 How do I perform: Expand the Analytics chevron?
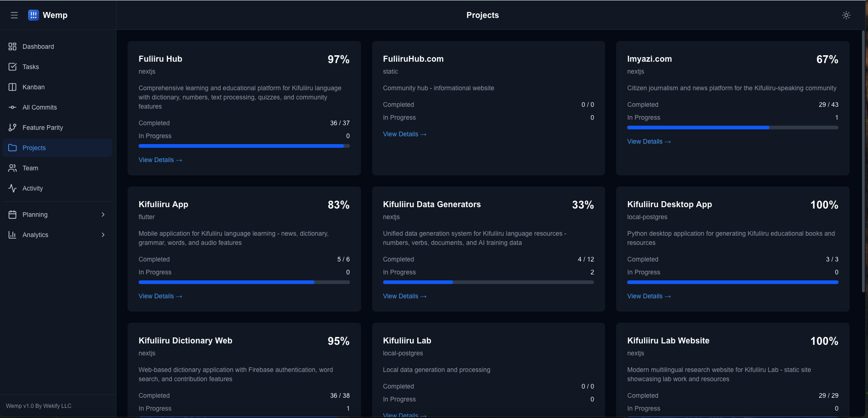pos(103,235)
